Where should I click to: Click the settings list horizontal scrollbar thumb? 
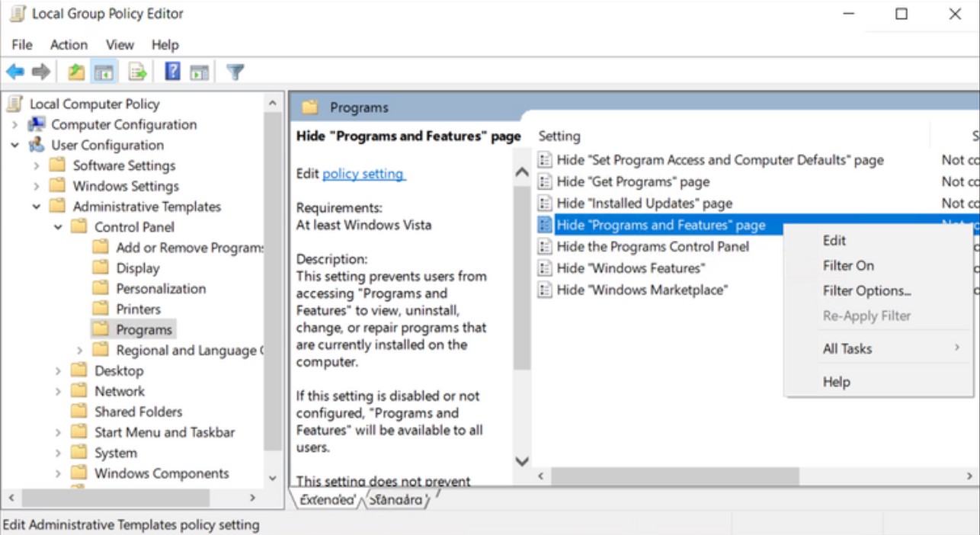coord(675,476)
